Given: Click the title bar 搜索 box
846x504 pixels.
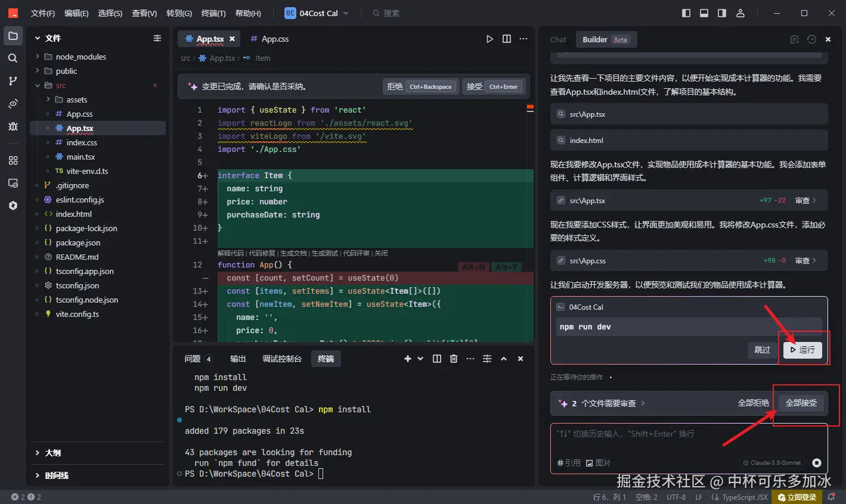Looking at the screenshot, I should 386,13.
